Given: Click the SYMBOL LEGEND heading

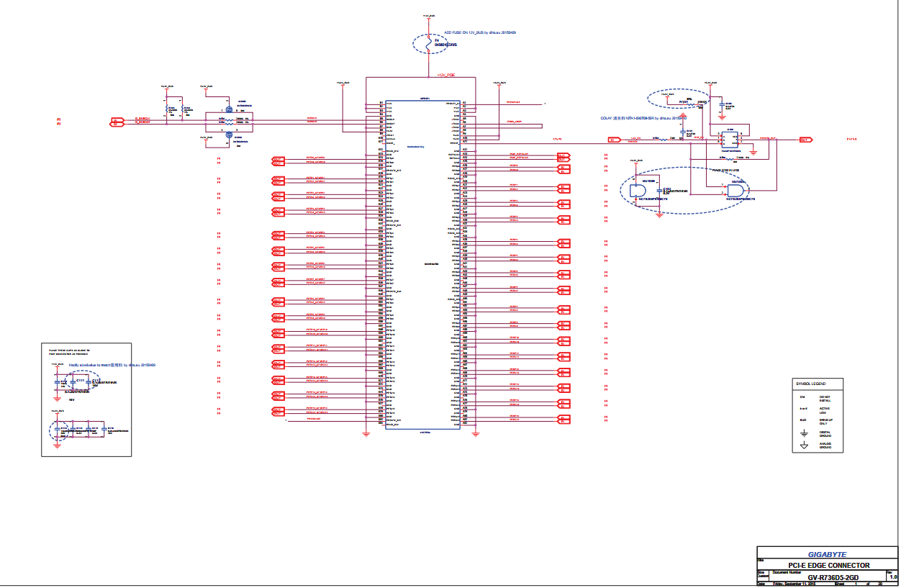Looking at the screenshot, I should [810, 384].
